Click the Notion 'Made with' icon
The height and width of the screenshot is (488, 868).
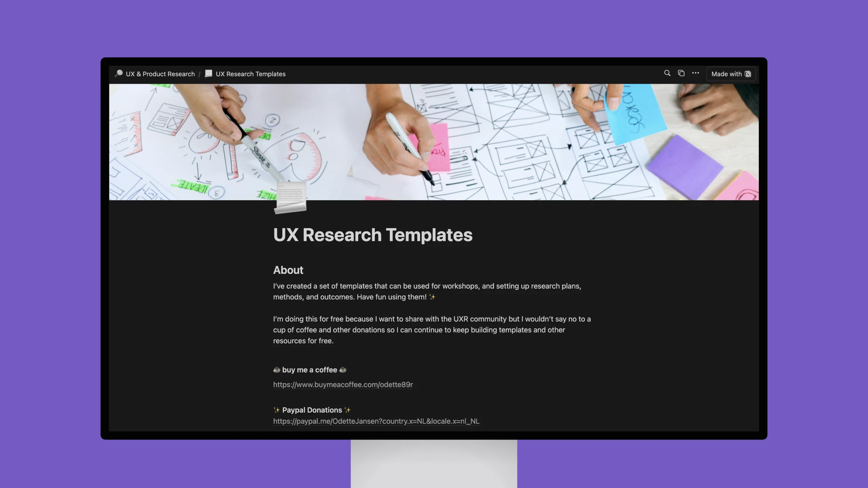point(748,73)
